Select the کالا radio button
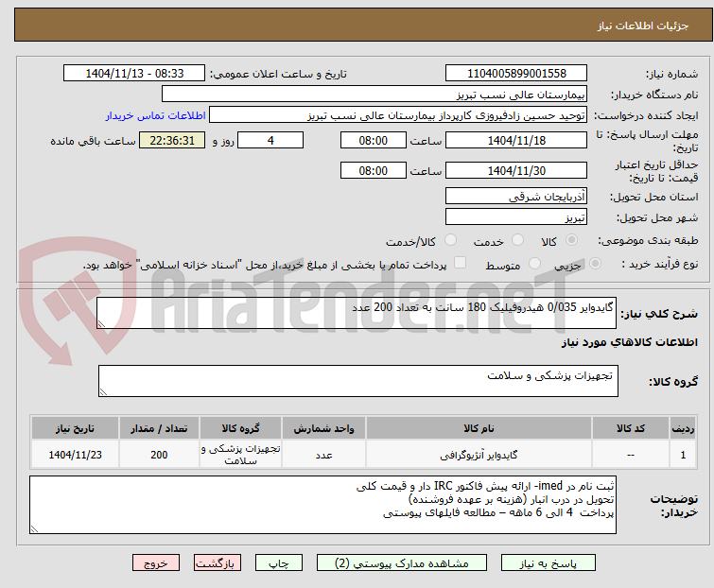Viewport: 714px width, 588px height. pyautogui.click(x=571, y=240)
